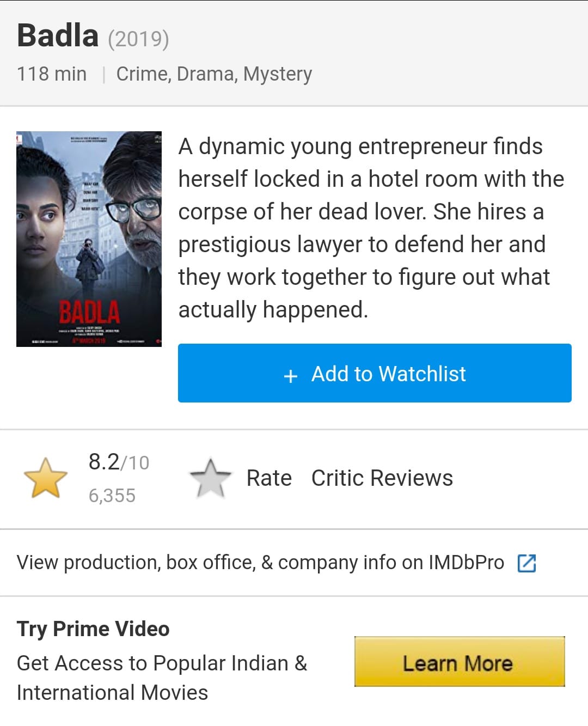Screen dimensions: 588x726
Task: Open the IMDbPro external link icon
Action: 526,563
